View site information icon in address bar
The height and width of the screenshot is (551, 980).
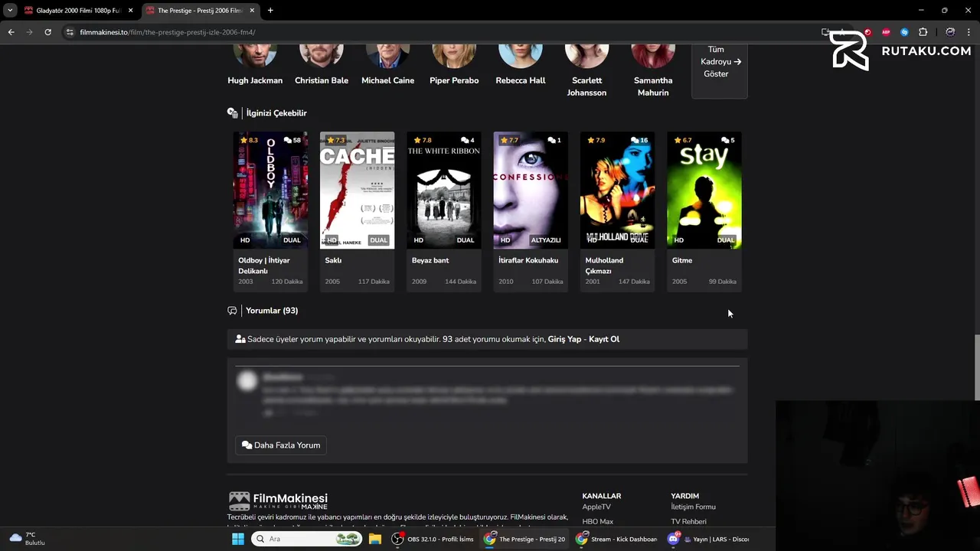coord(70,32)
